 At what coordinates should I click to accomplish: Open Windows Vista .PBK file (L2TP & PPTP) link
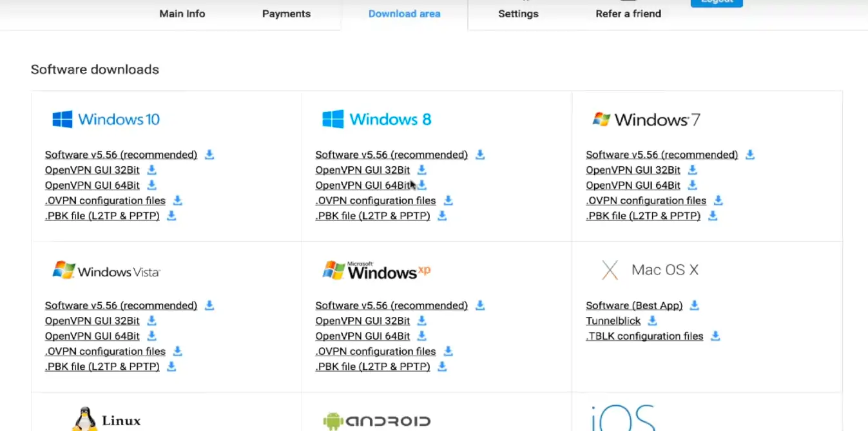coord(102,367)
